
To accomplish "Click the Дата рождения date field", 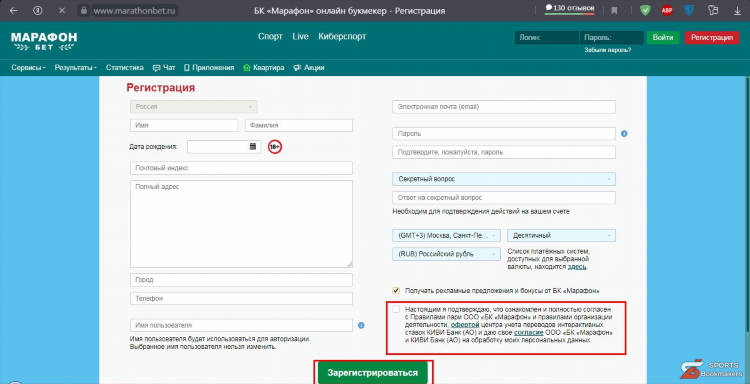I will [224, 147].
